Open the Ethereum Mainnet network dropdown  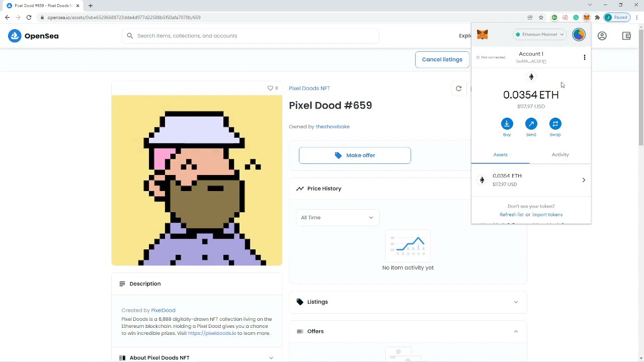click(540, 35)
